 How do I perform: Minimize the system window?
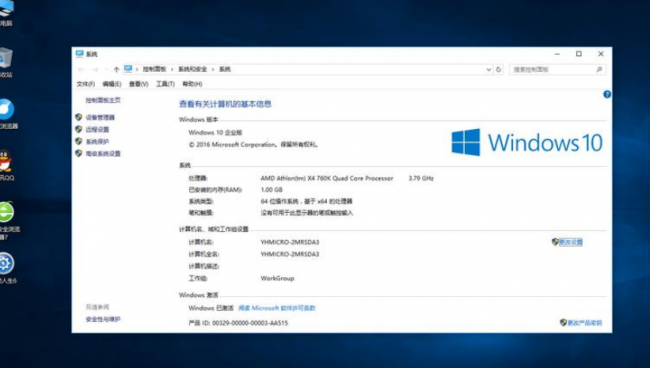[557, 54]
